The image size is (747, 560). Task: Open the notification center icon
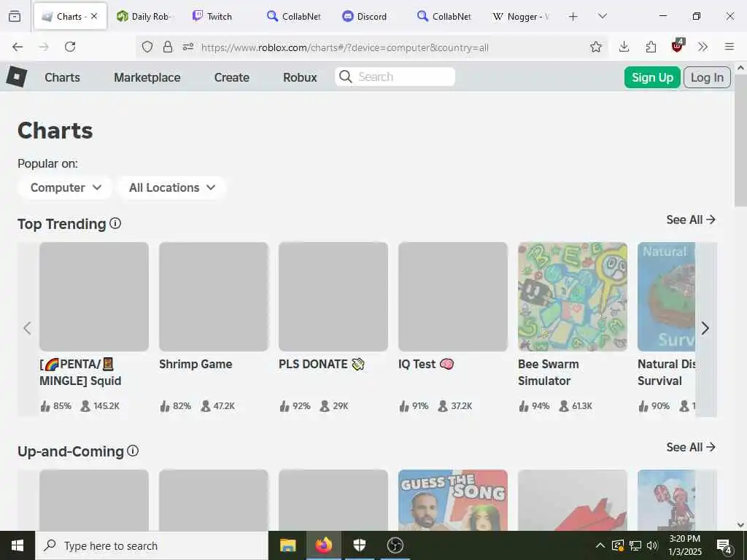point(724,545)
